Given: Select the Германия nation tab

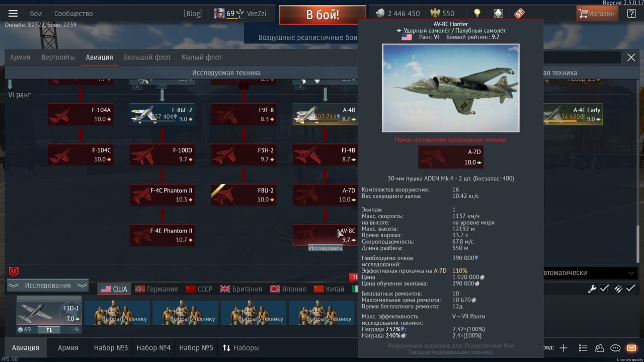Looking at the screenshot, I should tap(156, 289).
